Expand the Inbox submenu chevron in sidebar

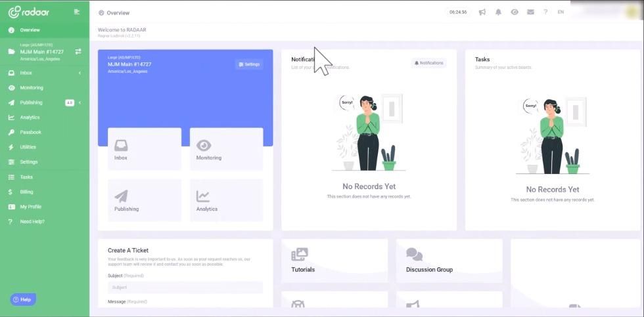click(80, 73)
